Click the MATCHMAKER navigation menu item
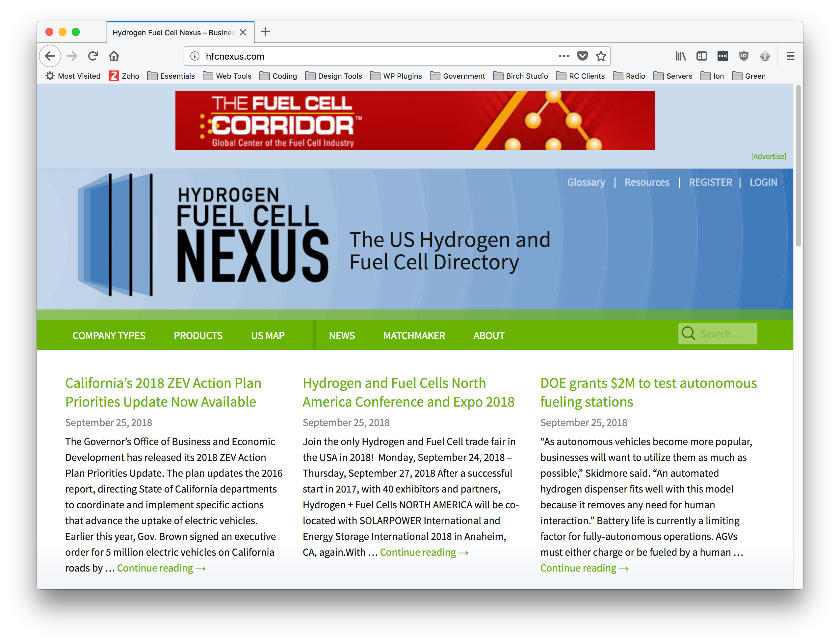Screen dimensions: 840x642 point(413,335)
